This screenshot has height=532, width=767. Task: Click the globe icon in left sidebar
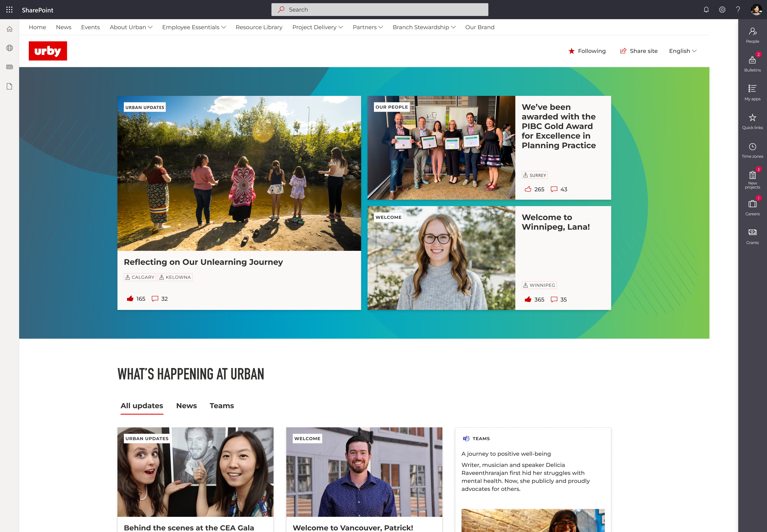[9, 48]
